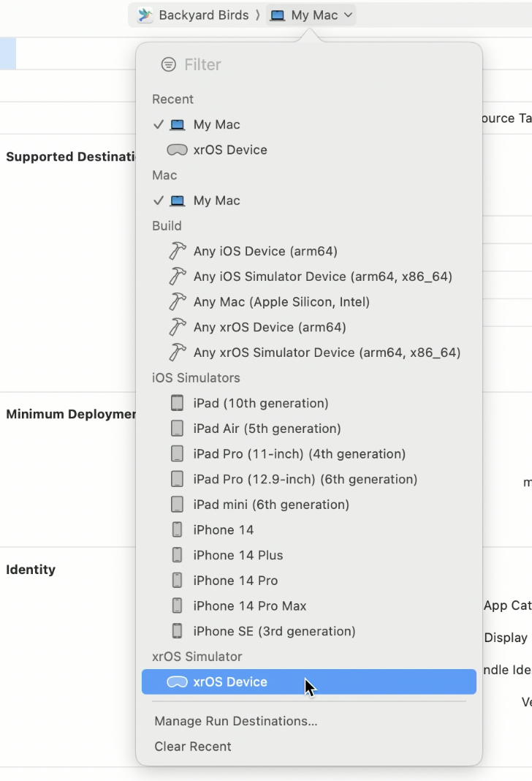The image size is (532, 781).
Task: Click the My Mac destination chevron
Action: point(349,15)
